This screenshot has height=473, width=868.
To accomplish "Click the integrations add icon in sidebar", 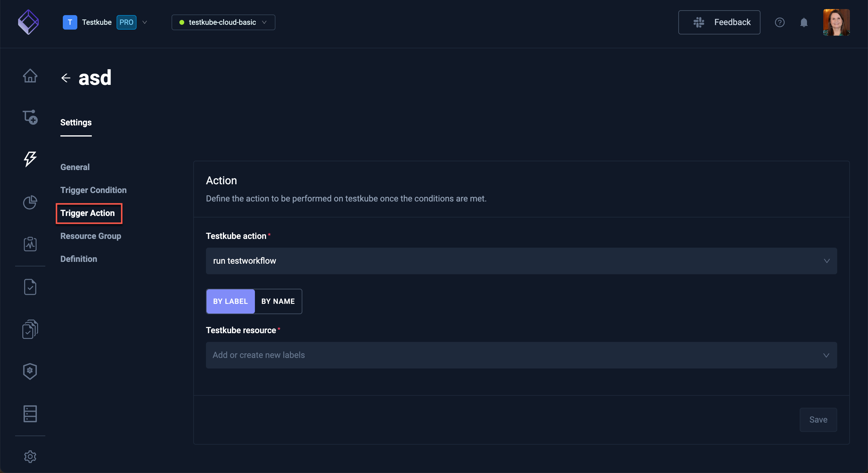I will coord(30,117).
